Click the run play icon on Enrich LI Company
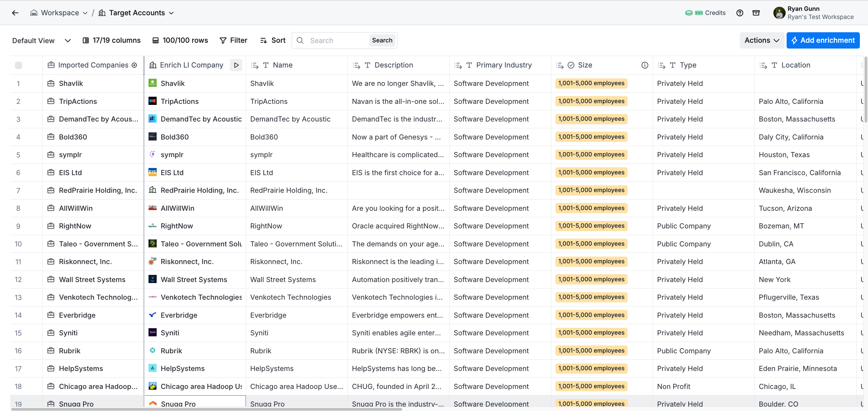 236,65
